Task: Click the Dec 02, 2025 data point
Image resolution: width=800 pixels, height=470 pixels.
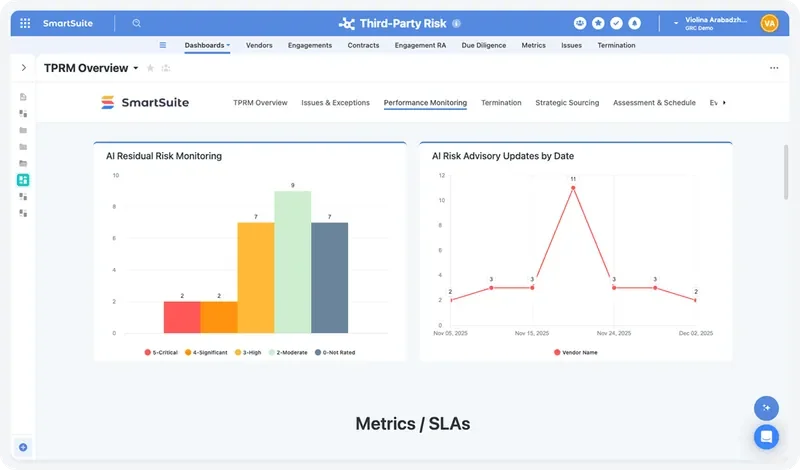Action: point(695,300)
